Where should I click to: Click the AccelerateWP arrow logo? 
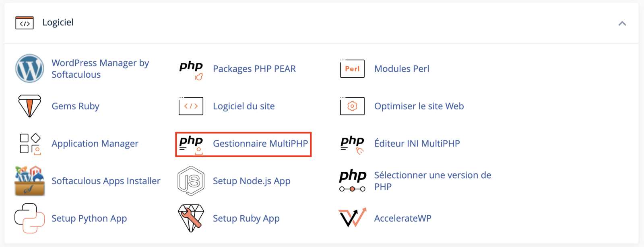[352, 218]
